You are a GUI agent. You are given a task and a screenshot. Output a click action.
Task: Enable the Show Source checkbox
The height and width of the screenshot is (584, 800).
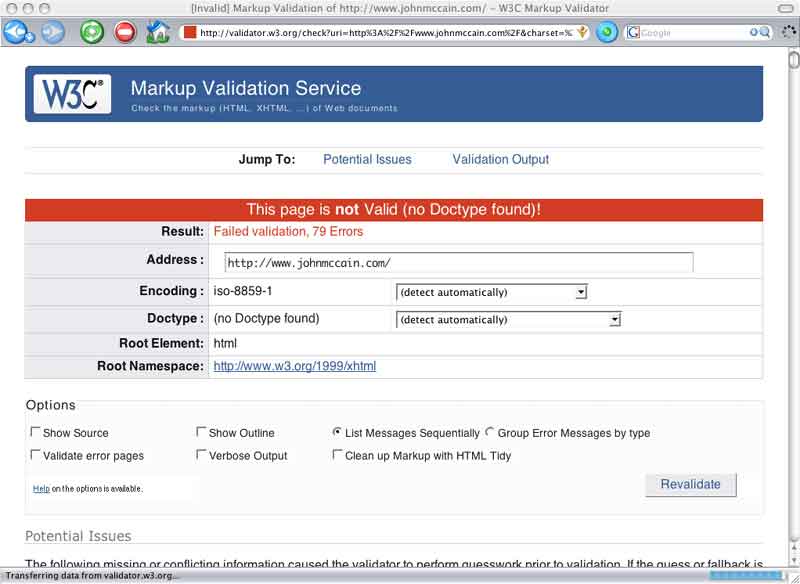(35, 432)
